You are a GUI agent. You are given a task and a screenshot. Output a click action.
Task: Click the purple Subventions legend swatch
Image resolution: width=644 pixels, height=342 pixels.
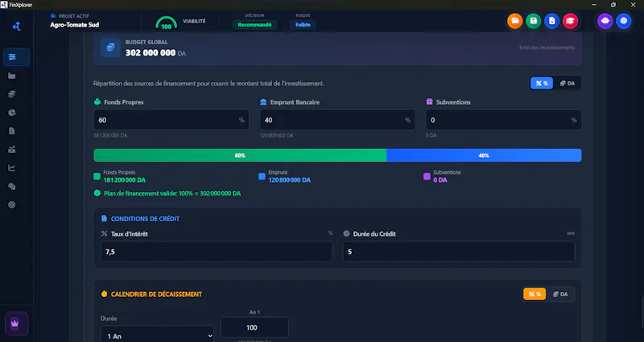pyautogui.click(x=427, y=176)
